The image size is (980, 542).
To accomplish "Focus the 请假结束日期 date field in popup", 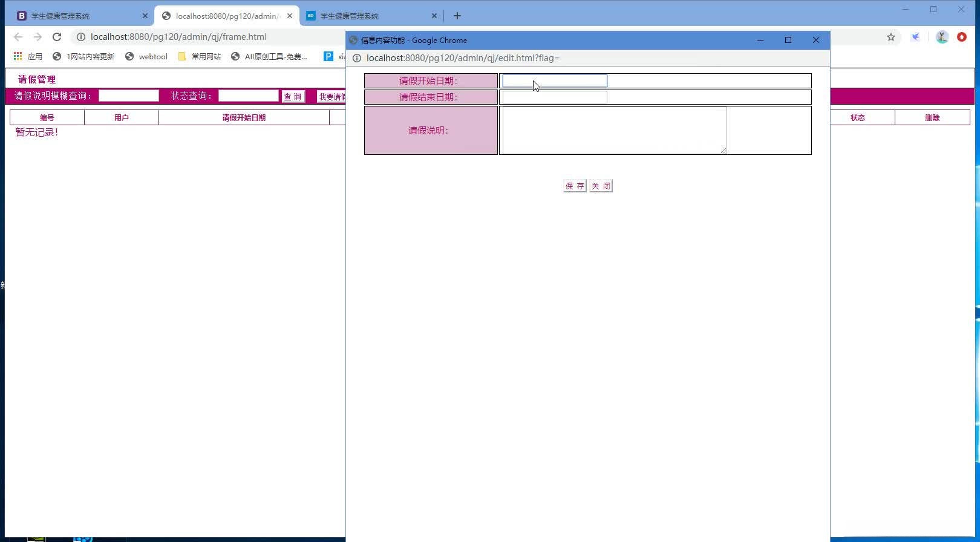I will [x=555, y=97].
